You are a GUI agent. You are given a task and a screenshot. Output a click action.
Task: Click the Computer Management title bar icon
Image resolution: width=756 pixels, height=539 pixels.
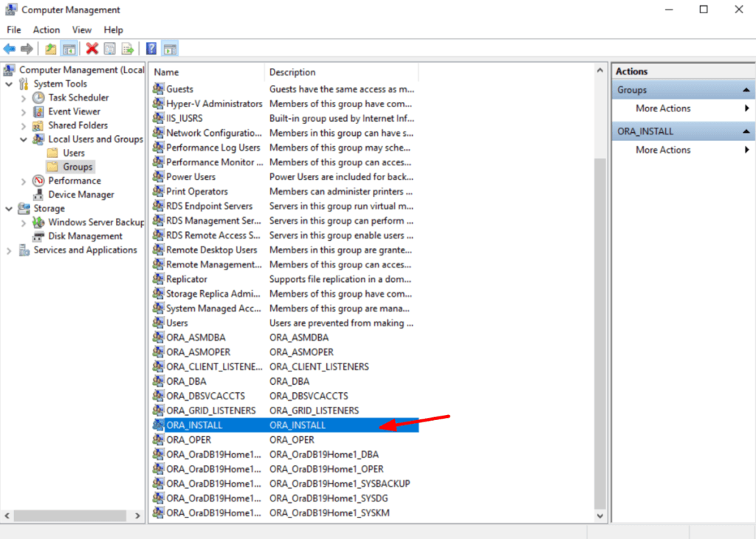click(10, 10)
